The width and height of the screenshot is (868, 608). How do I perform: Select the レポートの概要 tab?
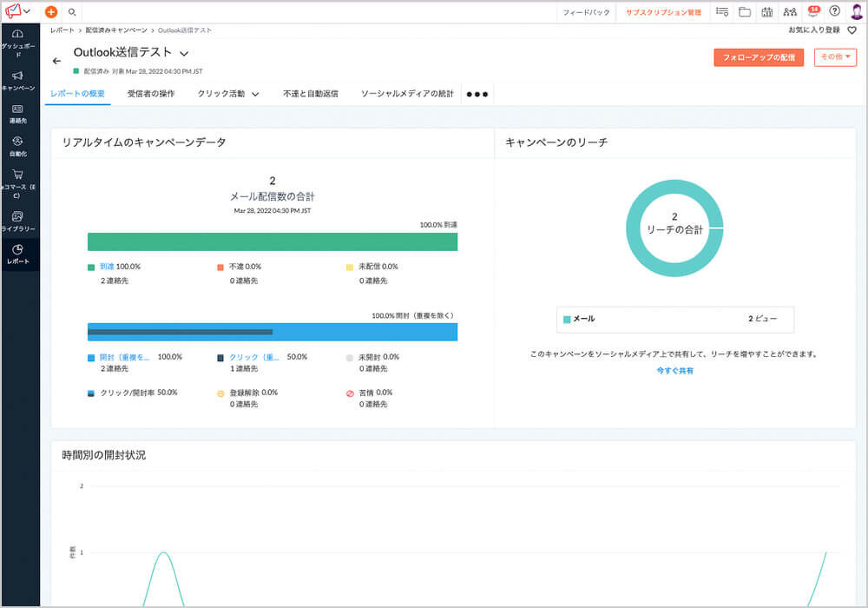tap(77, 94)
